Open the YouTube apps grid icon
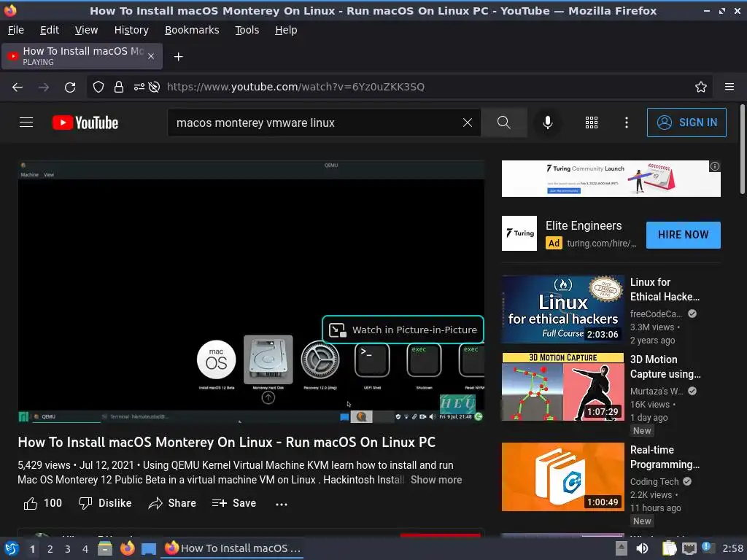The width and height of the screenshot is (747, 560). tap(591, 122)
